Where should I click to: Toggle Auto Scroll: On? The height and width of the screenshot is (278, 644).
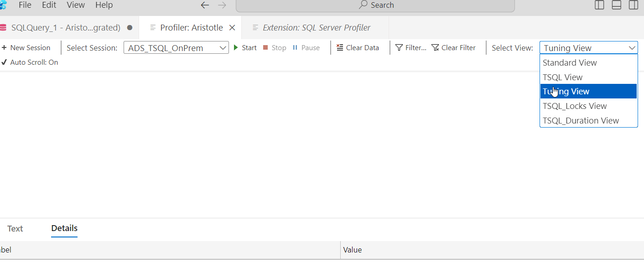pos(30,62)
